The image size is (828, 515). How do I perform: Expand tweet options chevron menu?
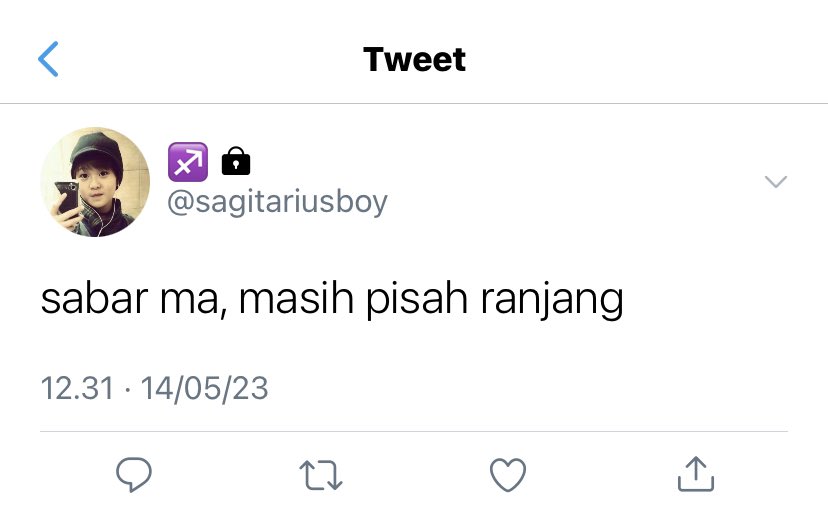click(x=776, y=182)
